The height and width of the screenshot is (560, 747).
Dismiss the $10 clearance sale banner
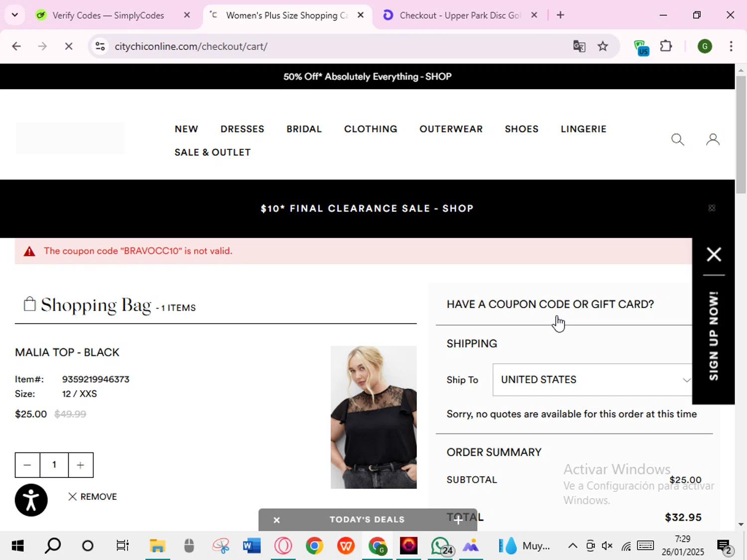(x=712, y=208)
